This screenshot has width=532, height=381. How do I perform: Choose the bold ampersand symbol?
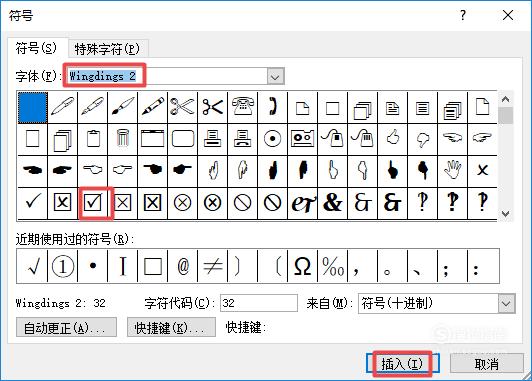pyautogui.click(x=332, y=203)
